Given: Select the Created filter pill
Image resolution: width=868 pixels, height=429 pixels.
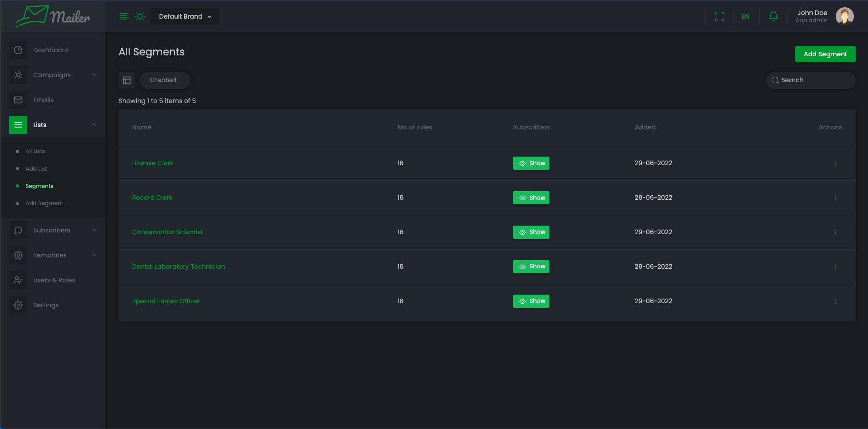Looking at the screenshot, I should click(x=163, y=80).
